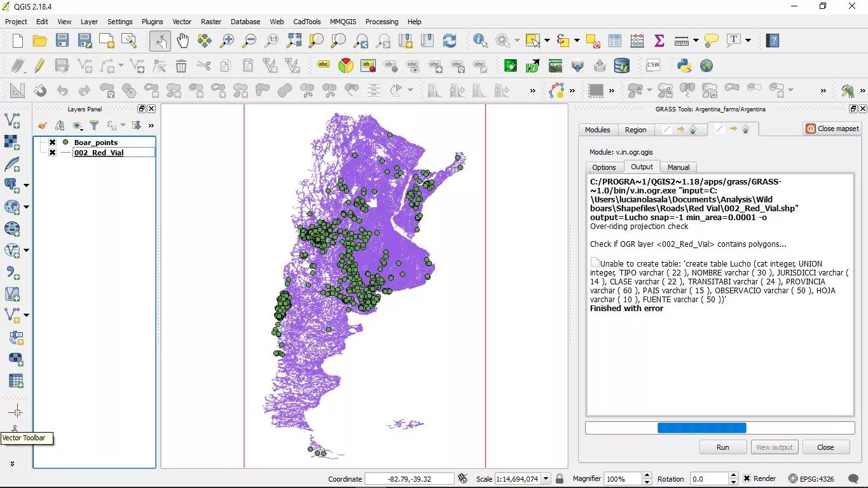The width and height of the screenshot is (868, 488).
Task: Toggle the scale lock icon
Action: [560, 478]
